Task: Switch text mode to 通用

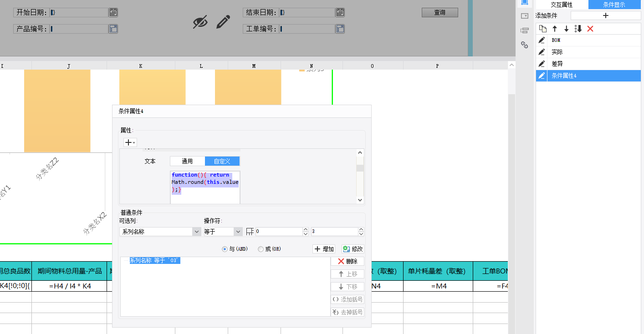Action: pyautogui.click(x=187, y=161)
